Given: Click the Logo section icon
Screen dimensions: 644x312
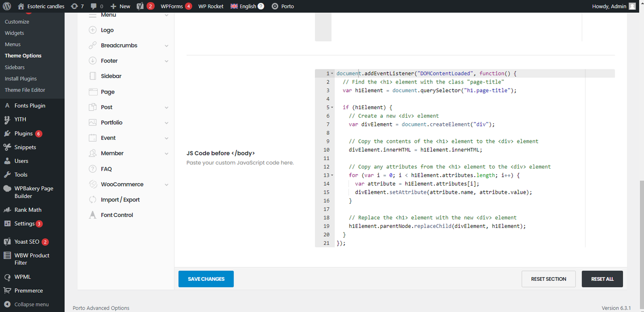Looking at the screenshot, I should (93, 30).
